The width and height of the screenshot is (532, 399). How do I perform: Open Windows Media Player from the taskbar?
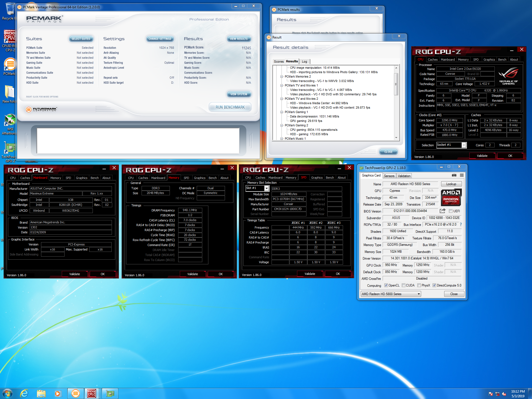[x=58, y=393]
